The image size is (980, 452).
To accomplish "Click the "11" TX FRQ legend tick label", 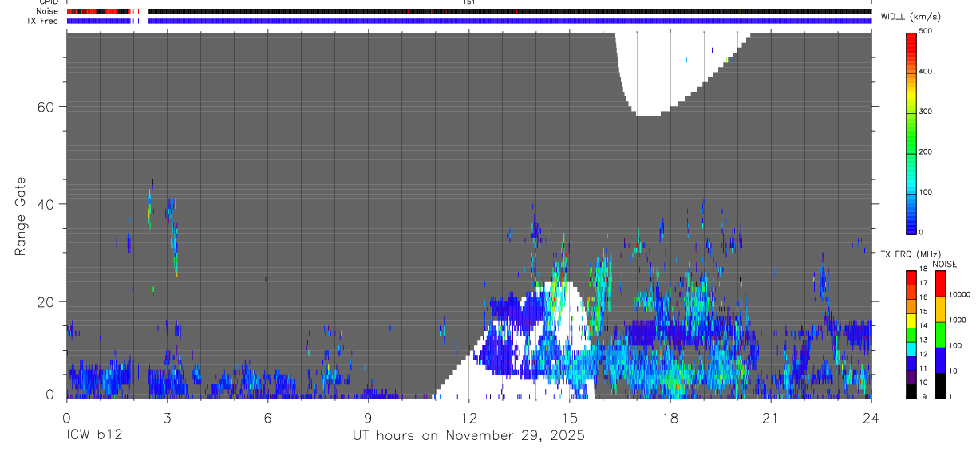I will (x=923, y=370).
